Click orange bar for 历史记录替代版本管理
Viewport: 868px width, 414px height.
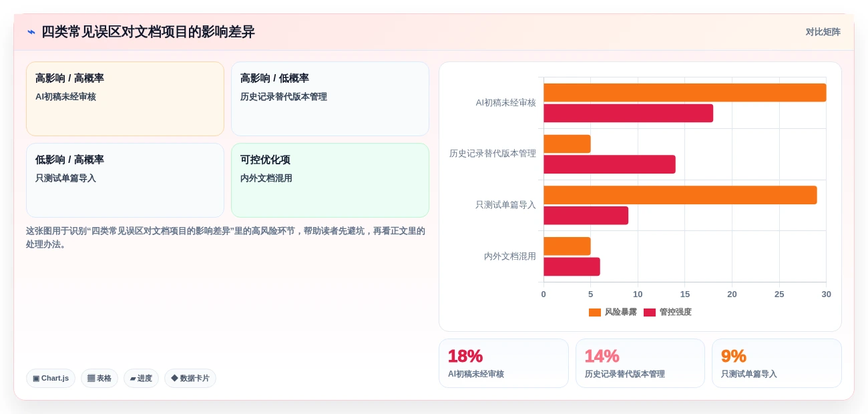tap(567, 144)
